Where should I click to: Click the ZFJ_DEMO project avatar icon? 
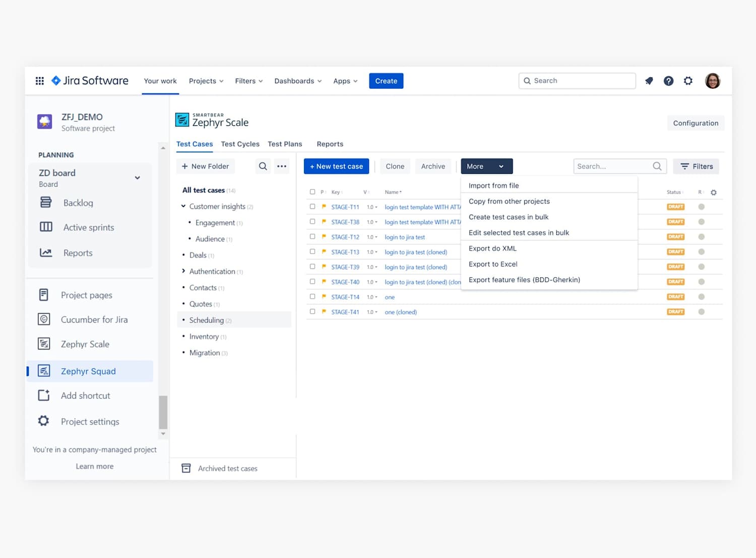point(45,121)
